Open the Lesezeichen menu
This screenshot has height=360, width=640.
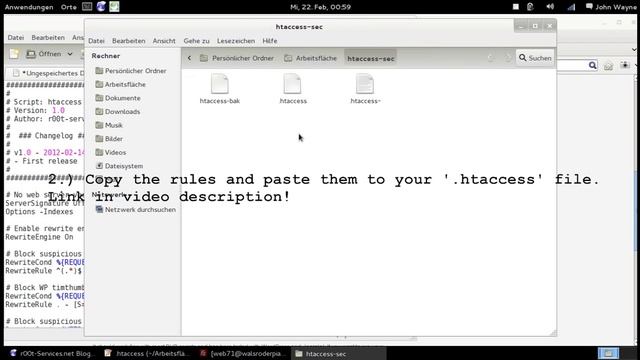236,41
